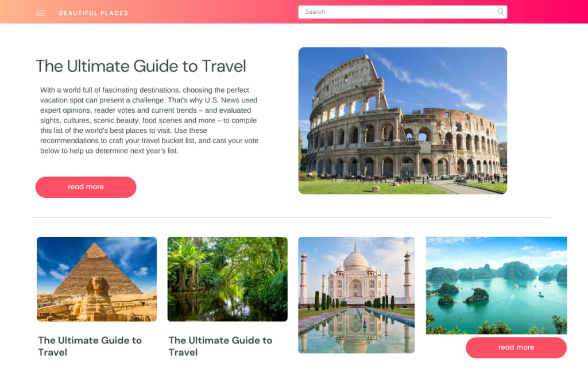Focus the Search input field
Viewport: 588px width, 368px height.
[x=403, y=12]
